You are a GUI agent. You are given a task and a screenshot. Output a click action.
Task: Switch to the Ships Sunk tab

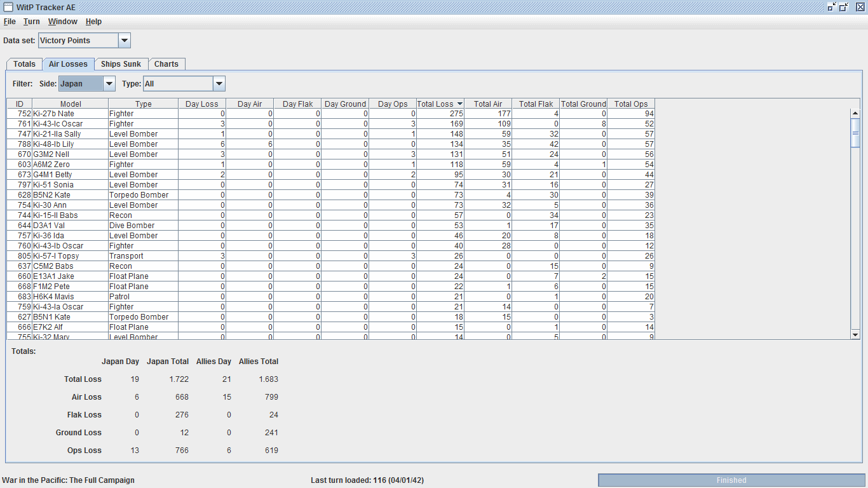[x=121, y=64]
